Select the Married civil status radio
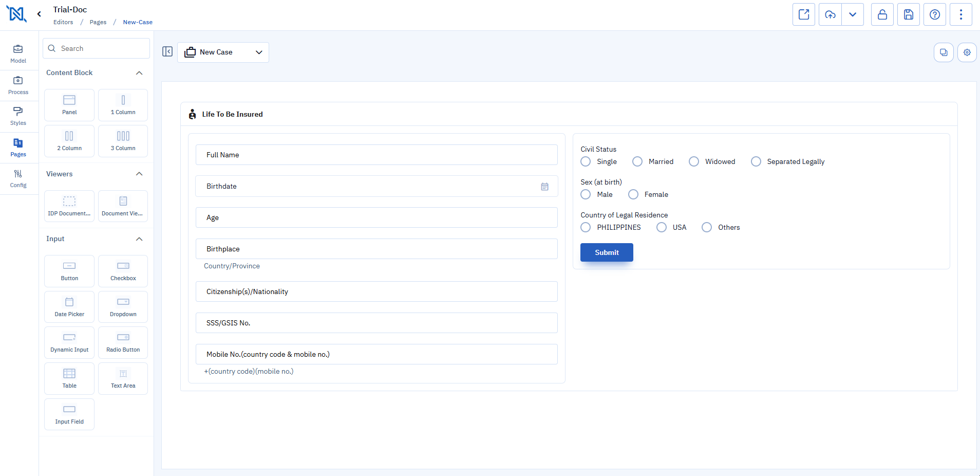Screen dimensions: 980x476 637,162
